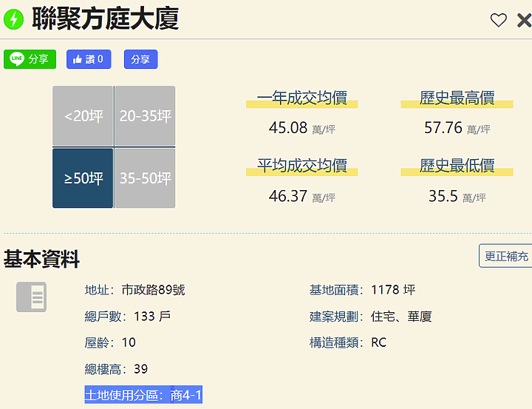The width and height of the screenshot is (532, 409).
Task: Click the highlighted 土地使用分區 text
Action: point(143,396)
